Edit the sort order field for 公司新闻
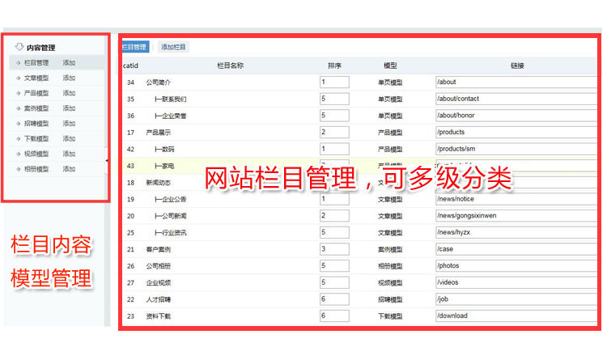This screenshot has height=364, width=607. pyautogui.click(x=334, y=215)
